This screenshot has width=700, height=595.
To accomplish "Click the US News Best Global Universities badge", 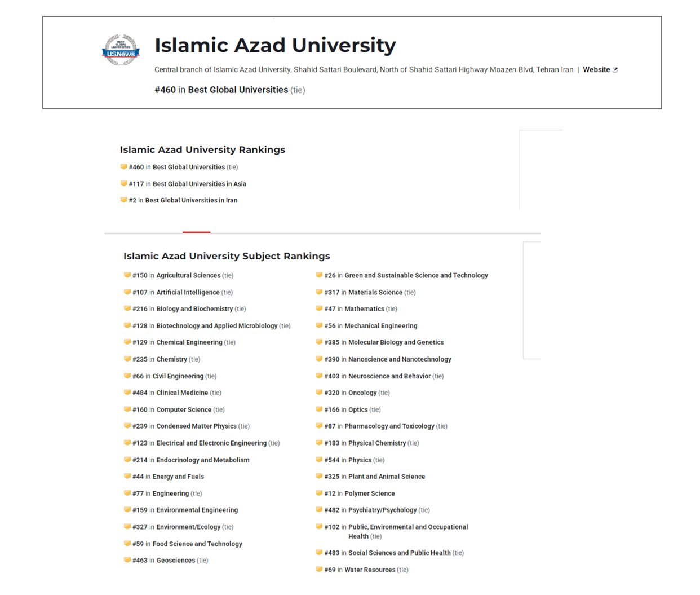I will pos(121,50).
